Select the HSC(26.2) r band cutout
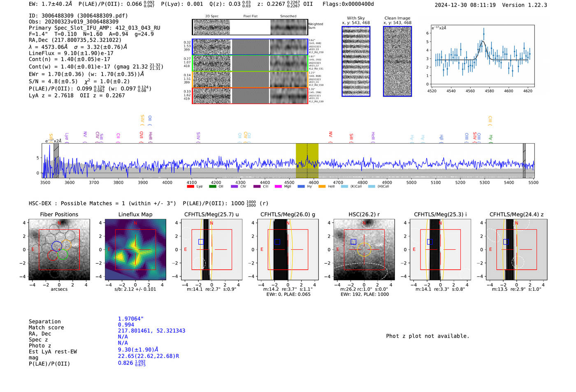The image size is (576, 392). click(x=364, y=250)
